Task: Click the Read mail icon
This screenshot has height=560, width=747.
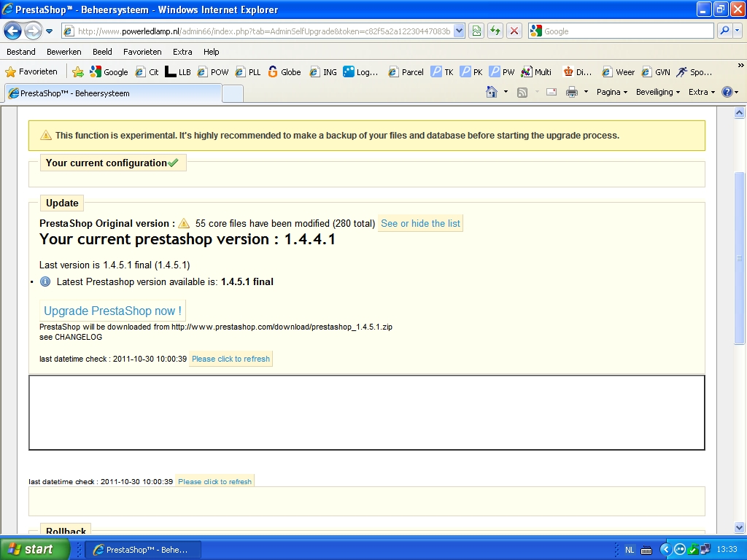Action: click(x=551, y=92)
